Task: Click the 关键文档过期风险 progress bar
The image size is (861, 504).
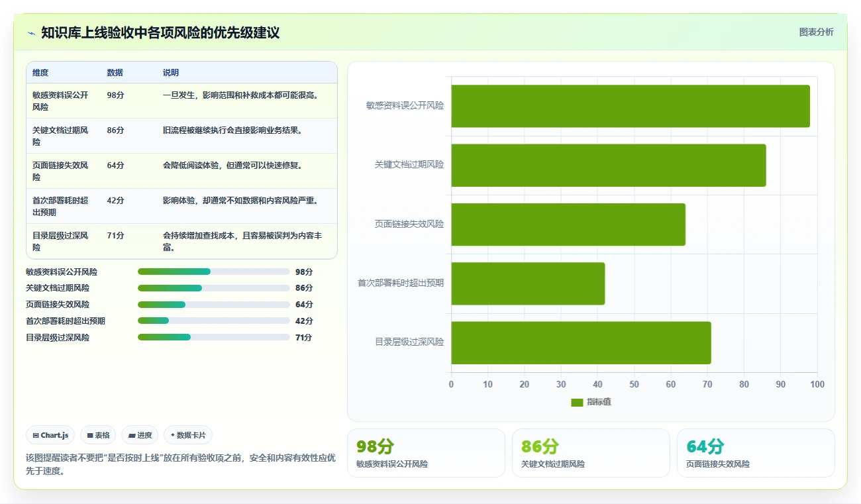Action: tap(214, 288)
